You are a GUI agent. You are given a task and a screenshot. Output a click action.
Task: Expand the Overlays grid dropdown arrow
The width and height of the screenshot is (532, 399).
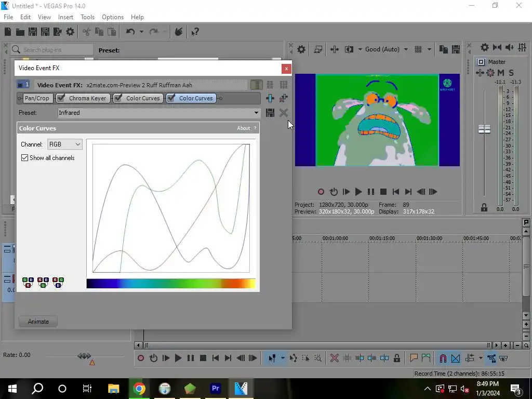pyautogui.click(x=429, y=49)
